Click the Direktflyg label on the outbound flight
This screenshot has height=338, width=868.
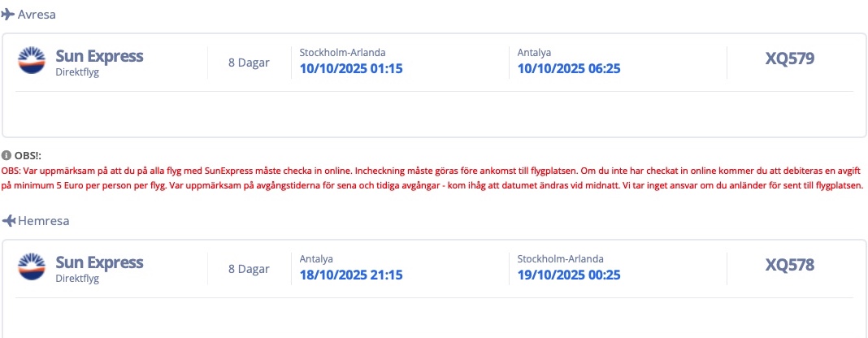[77, 71]
